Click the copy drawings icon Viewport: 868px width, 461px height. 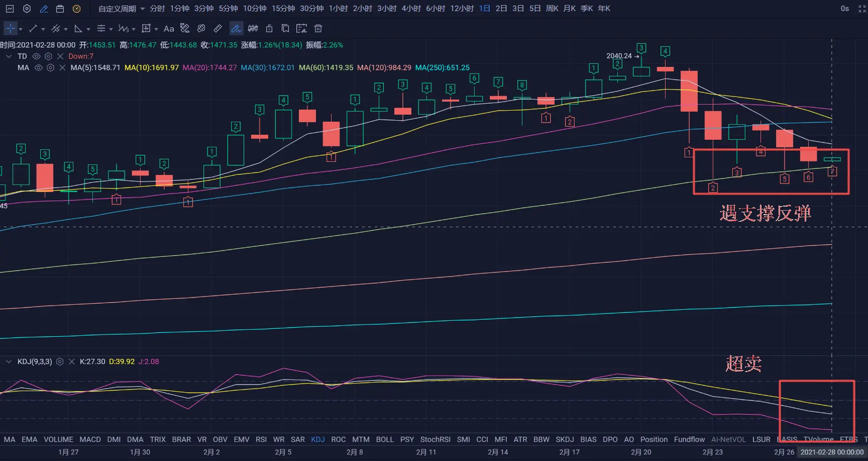pos(285,29)
